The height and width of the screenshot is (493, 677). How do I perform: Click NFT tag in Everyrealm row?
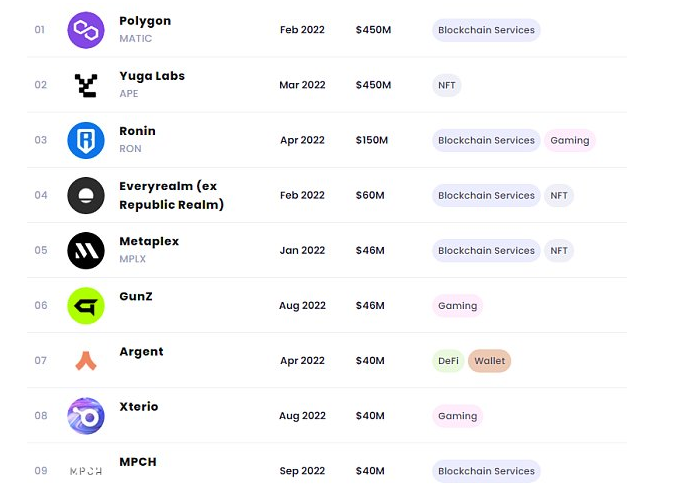[559, 196]
